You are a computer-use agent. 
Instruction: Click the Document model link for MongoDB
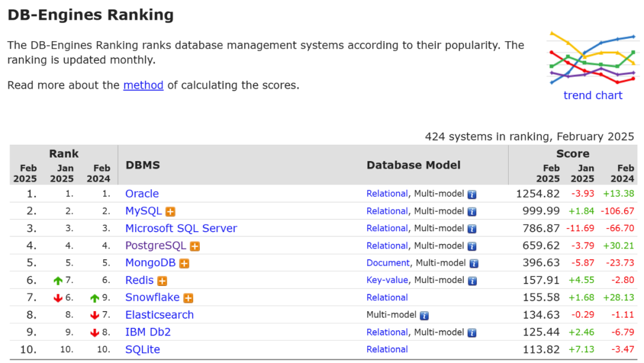click(388, 263)
